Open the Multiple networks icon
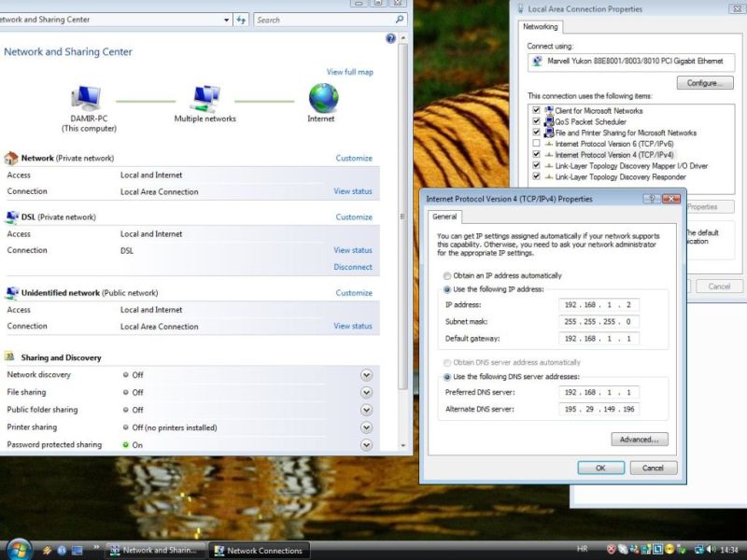The height and width of the screenshot is (560, 747). tap(204, 97)
